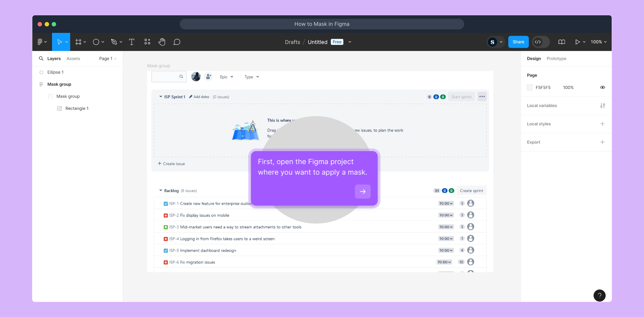Click the Share button
Screen dimensions: 644x317
coord(518,42)
